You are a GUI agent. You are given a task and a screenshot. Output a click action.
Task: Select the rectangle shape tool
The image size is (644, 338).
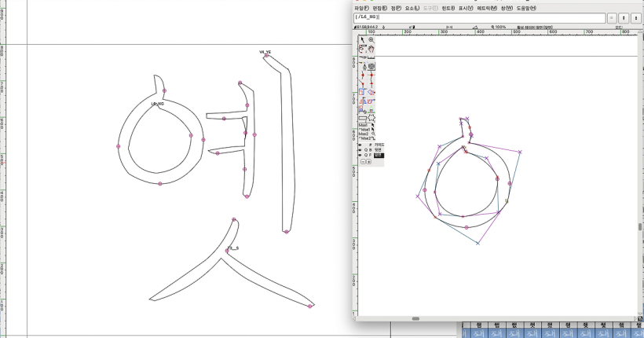point(362,119)
